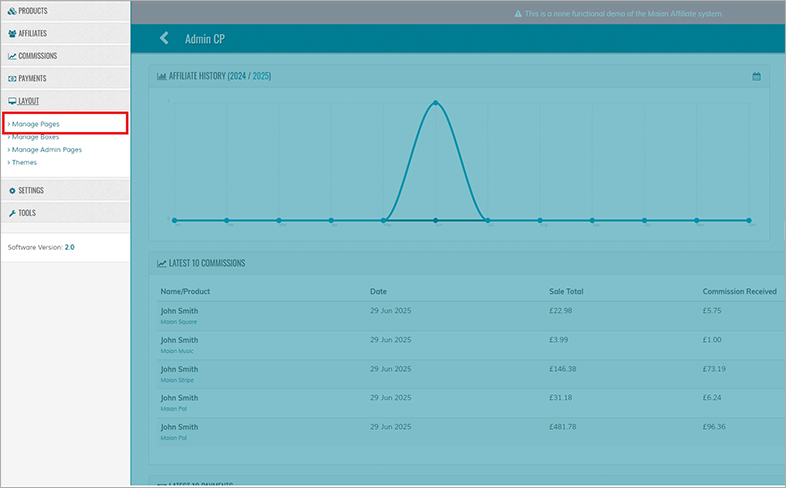Open the calendar icon in Affiliate History

coord(757,76)
